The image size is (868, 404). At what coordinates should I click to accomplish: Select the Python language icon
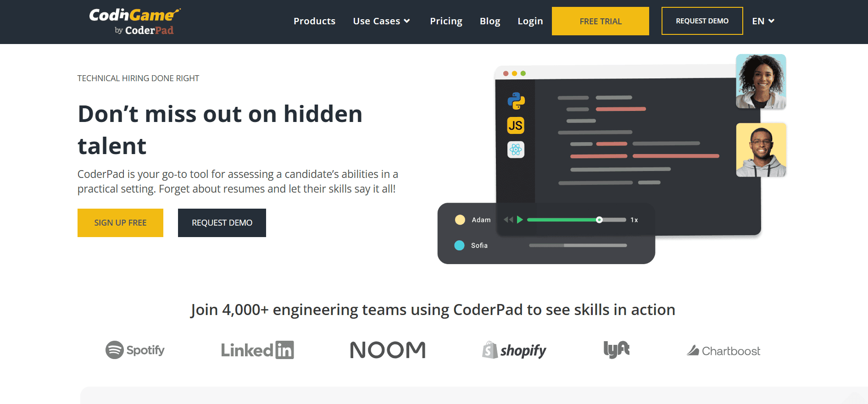tap(516, 101)
